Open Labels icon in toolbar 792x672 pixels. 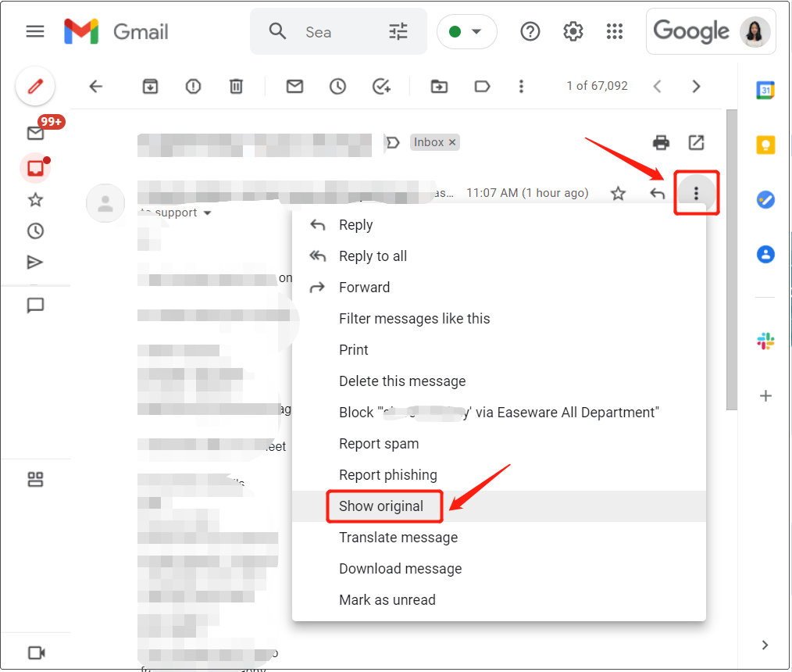482,87
